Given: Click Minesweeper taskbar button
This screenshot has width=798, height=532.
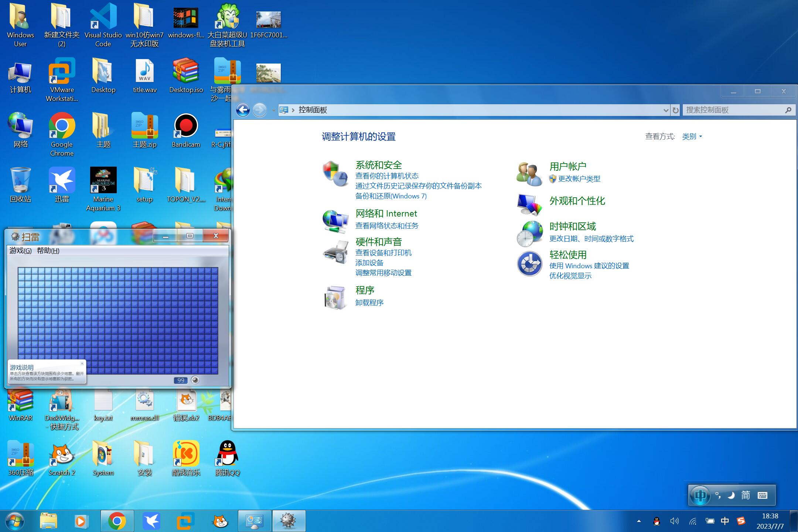Looking at the screenshot, I should 289,521.
